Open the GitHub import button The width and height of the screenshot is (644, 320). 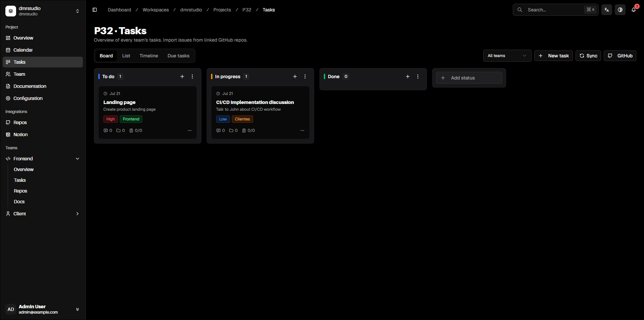pos(620,56)
